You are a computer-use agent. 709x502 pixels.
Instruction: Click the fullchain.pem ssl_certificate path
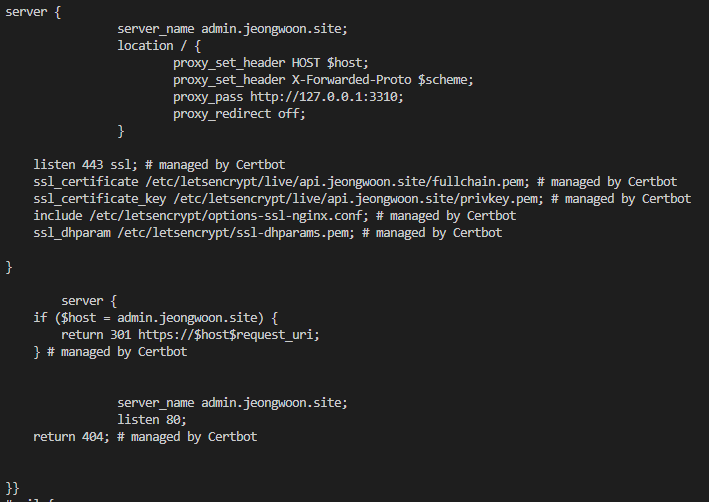337,182
